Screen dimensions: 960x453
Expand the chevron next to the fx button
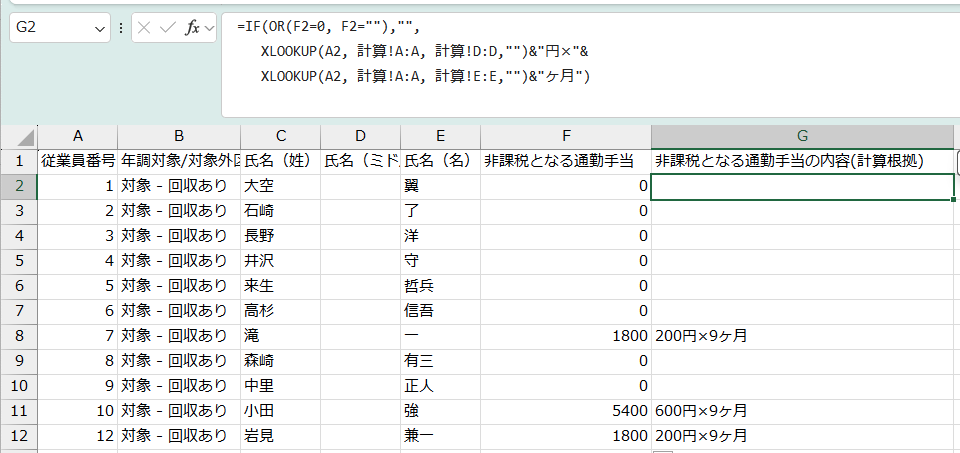[209, 29]
